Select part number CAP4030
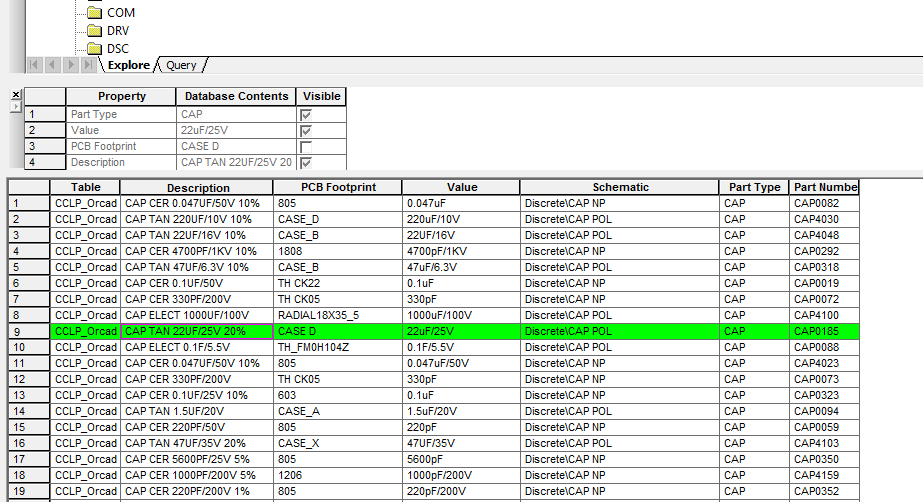 click(x=824, y=219)
